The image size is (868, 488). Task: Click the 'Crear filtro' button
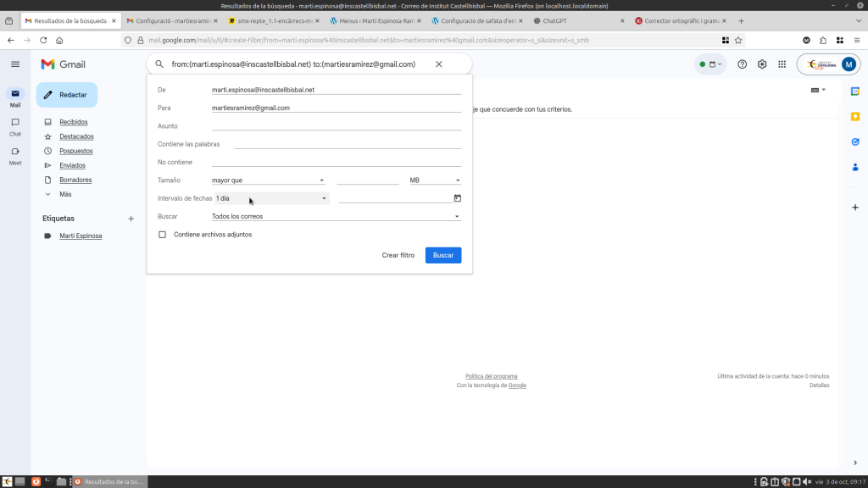tap(398, 255)
